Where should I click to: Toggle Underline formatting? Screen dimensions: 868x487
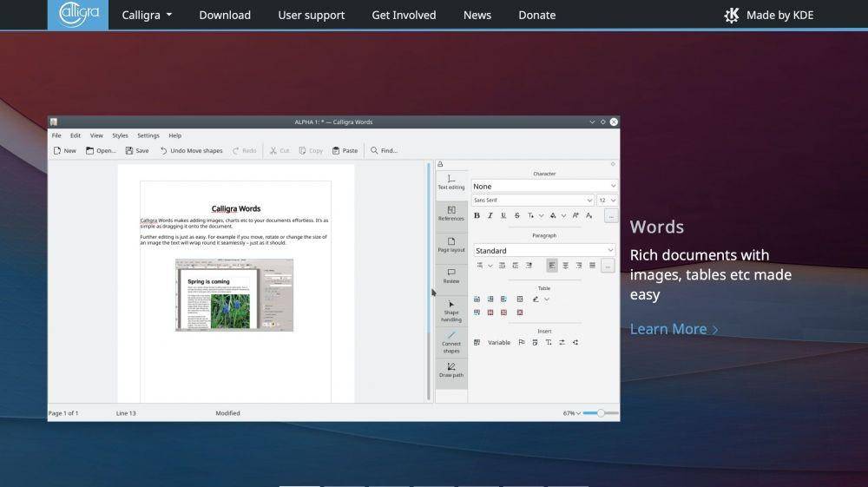[503, 216]
